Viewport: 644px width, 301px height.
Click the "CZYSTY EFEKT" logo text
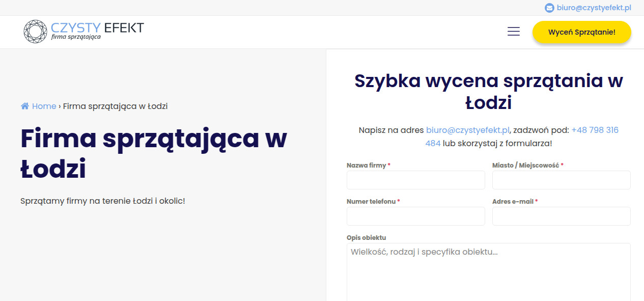point(97,28)
